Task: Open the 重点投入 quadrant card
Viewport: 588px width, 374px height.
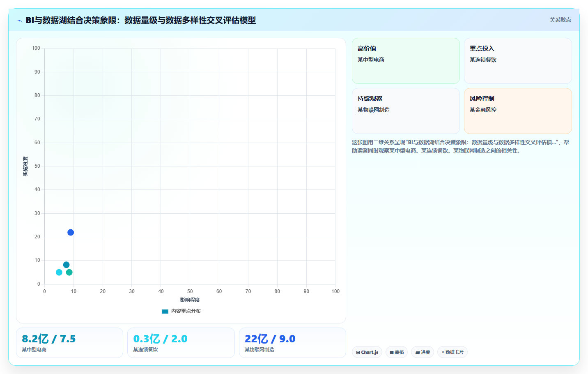Action: [x=518, y=61]
